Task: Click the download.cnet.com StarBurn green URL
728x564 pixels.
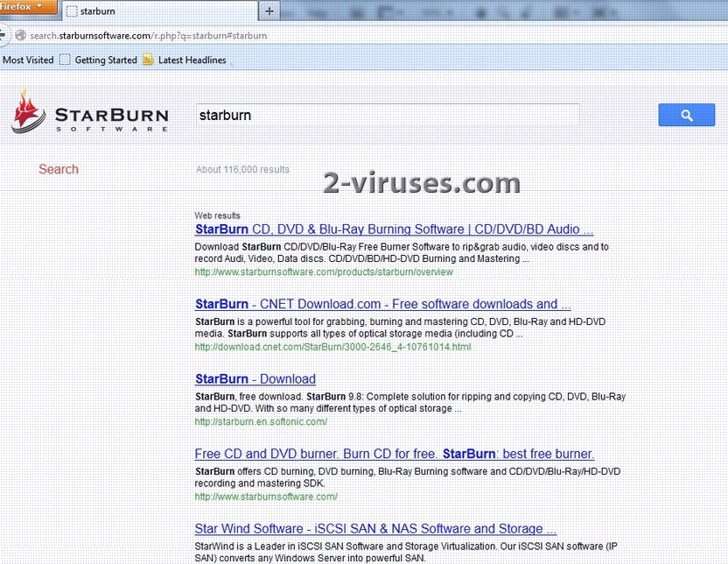Action: 332,347
